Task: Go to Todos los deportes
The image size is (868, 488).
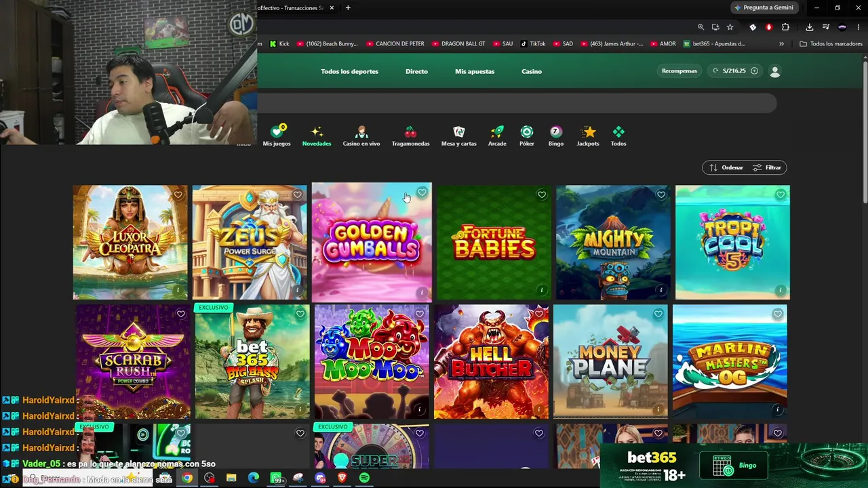Action: [x=350, y=71]
